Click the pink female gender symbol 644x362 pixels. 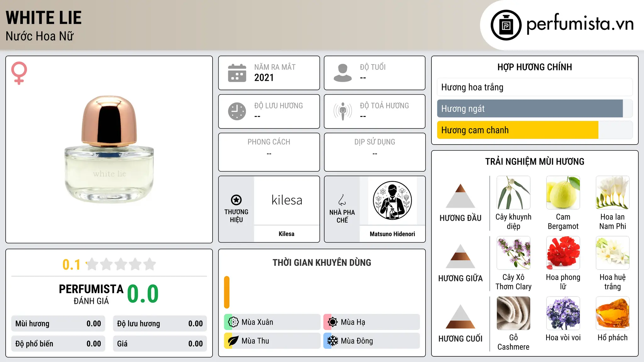(x=19, y=73)
